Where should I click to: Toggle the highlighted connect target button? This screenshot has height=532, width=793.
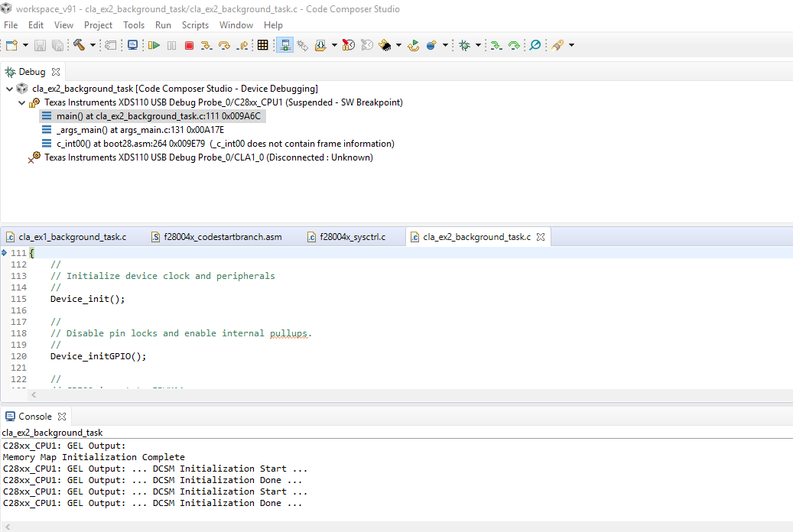[284, 45]
